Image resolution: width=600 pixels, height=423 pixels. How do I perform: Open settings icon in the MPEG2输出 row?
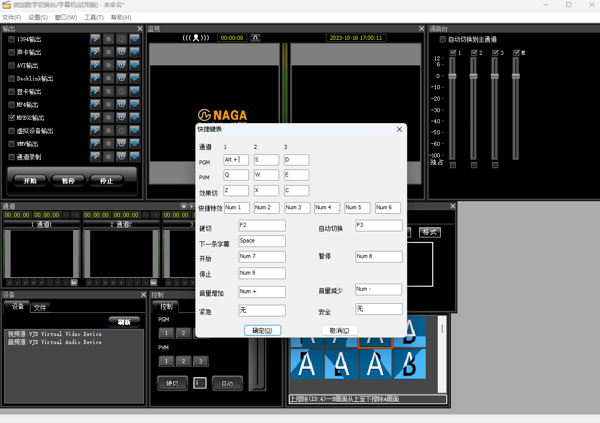(x=135, y=117)
